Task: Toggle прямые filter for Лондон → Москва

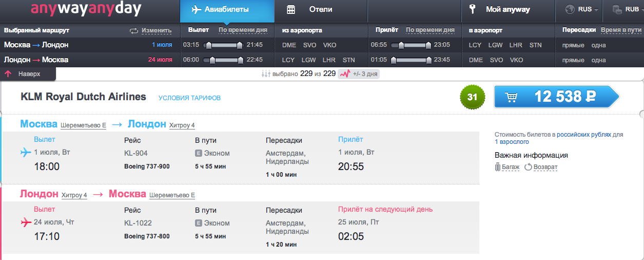Action: [573, 60]
